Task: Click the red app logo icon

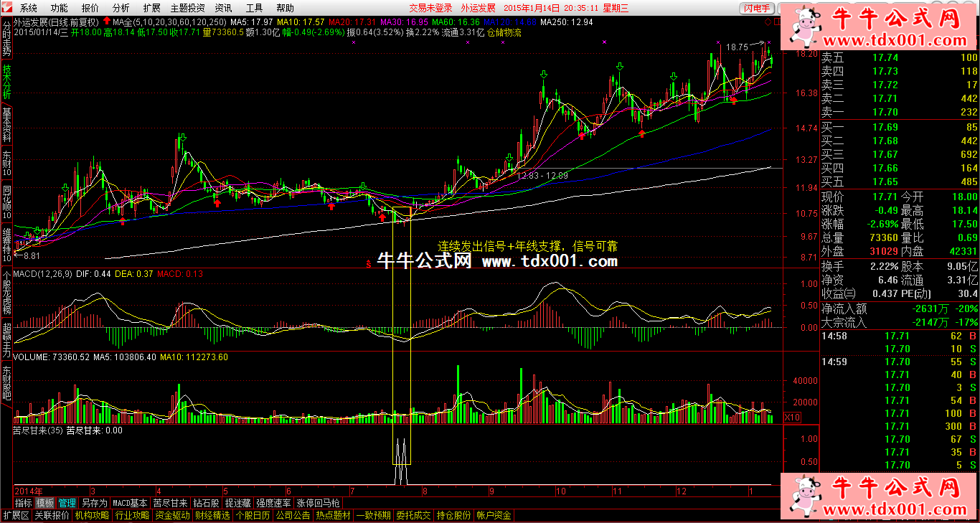Action: 7,8
